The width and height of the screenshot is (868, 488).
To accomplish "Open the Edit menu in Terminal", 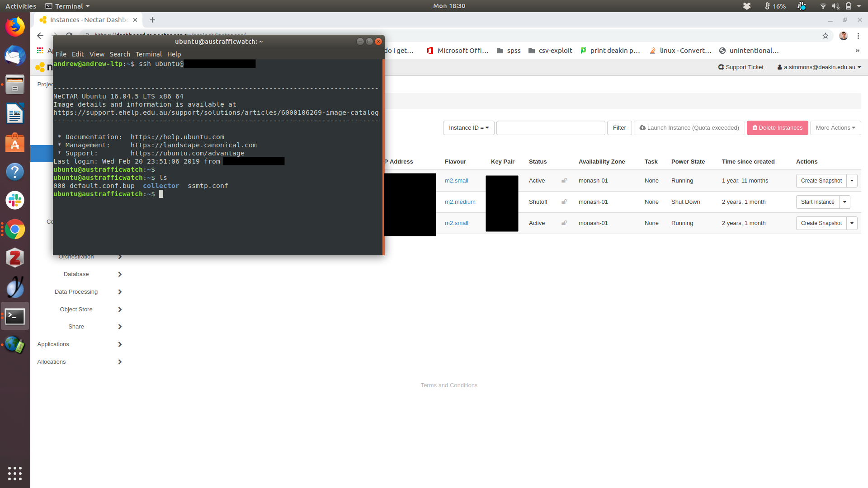I will pyautogui.click(x=78, y=54).
